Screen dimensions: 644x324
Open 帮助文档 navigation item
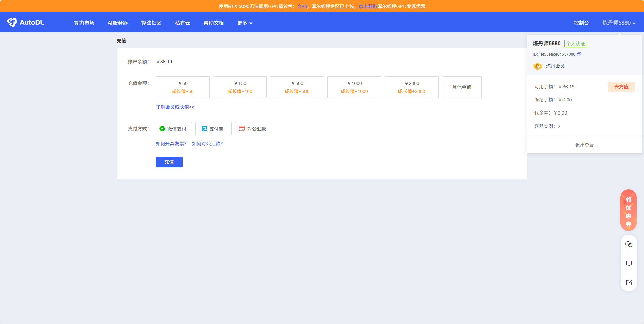[214, 23]
